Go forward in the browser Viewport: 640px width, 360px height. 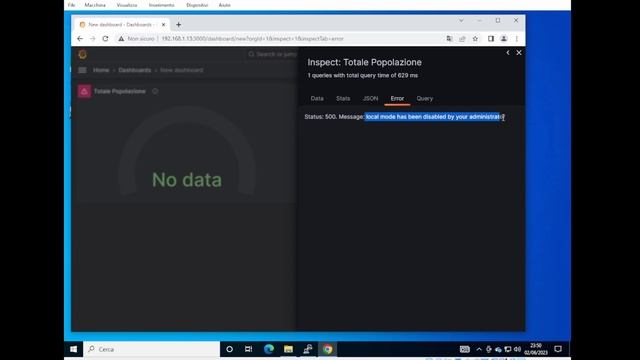click(x=93, y=39)
